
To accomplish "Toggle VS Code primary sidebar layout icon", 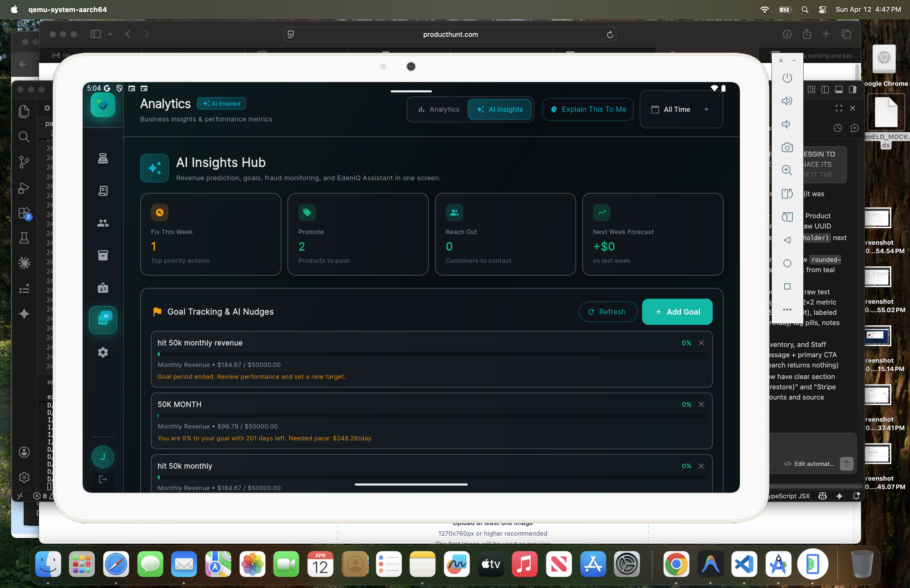I will (825, 89).
